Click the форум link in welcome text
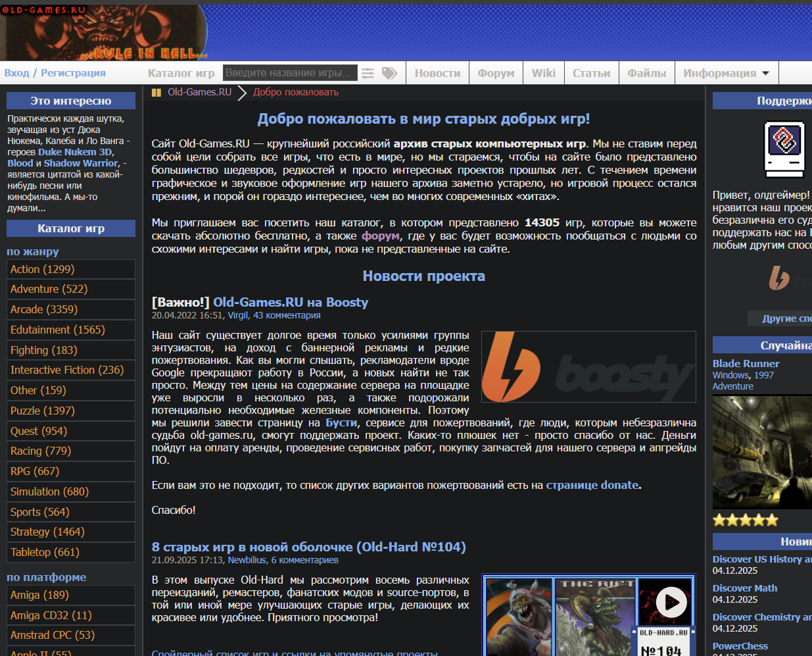 380,236
